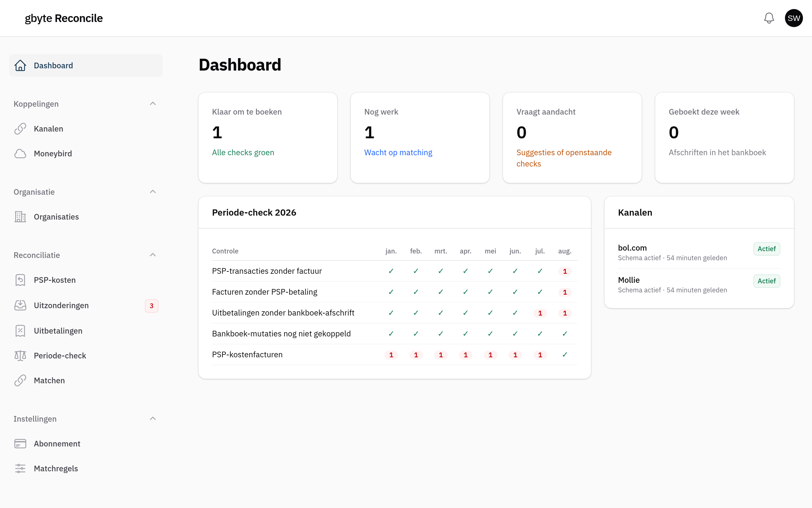
Task: Click the Actief badge for bol.com
Action: point(766,249)
